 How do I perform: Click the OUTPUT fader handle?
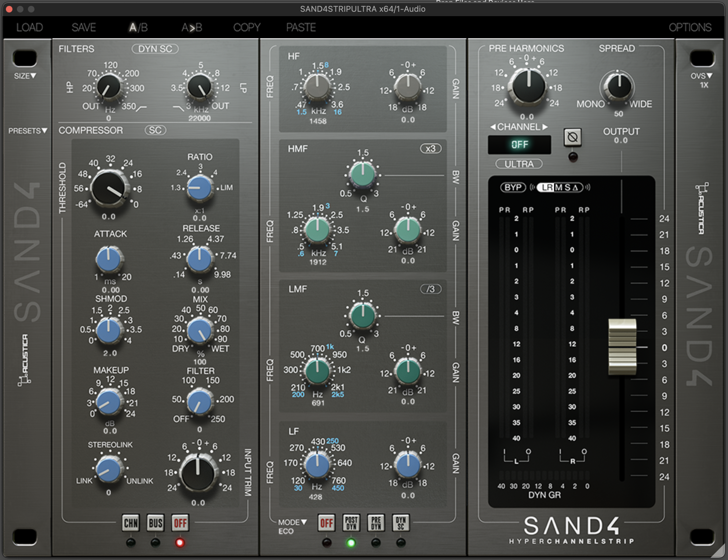(x=622, y=347)
